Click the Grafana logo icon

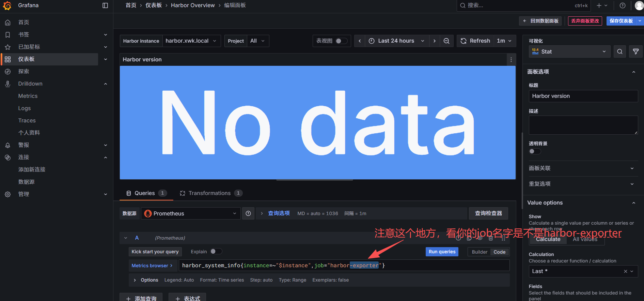pyautogui.click(x=7, y=5)
